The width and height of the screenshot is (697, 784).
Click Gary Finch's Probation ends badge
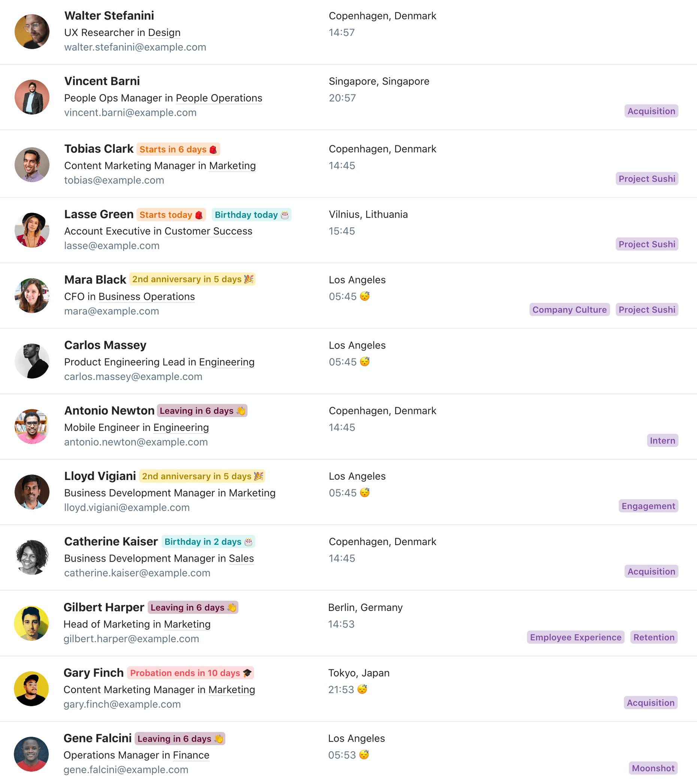[190, 673]
